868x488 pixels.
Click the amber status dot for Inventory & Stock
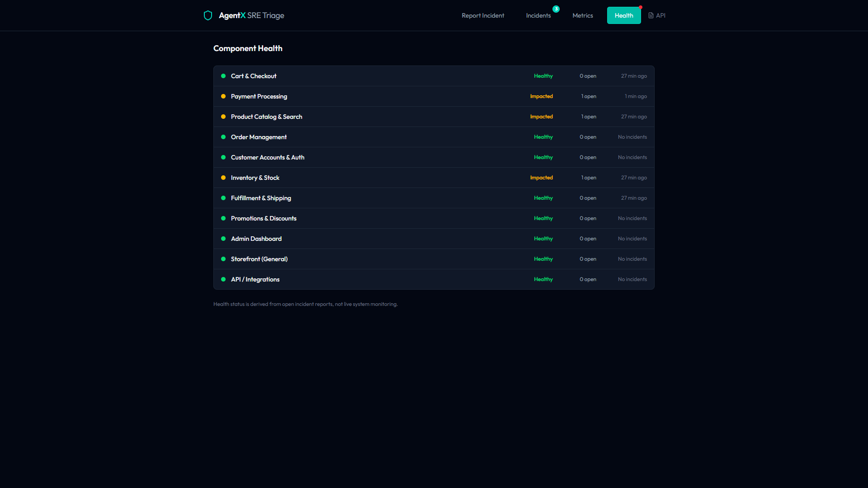223,178
